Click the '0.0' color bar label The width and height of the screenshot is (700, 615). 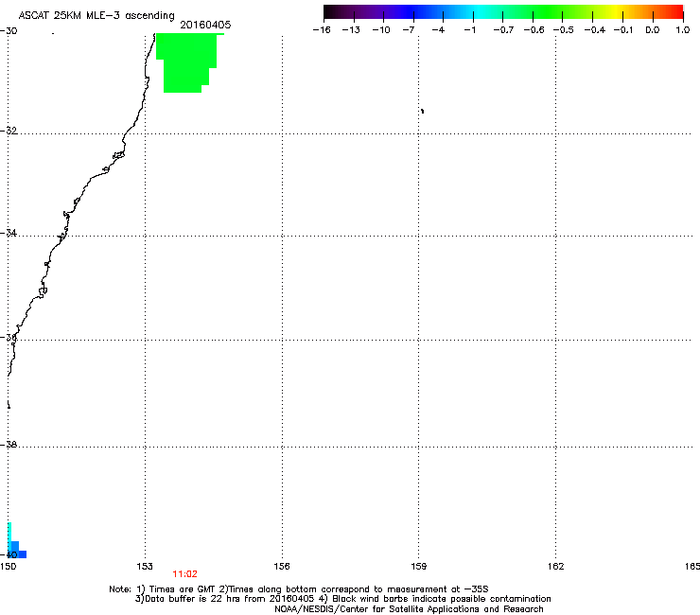pyautogui.click(x=653, y=30)
